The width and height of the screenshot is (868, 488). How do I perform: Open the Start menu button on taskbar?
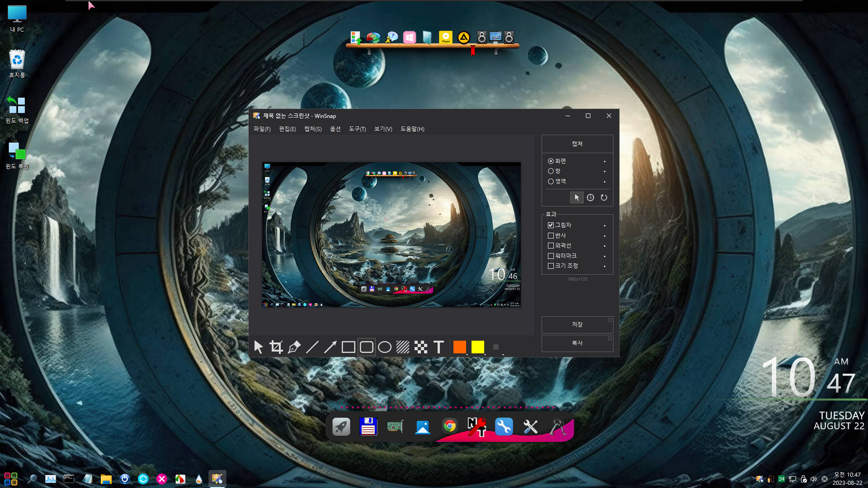click(11, 479)
